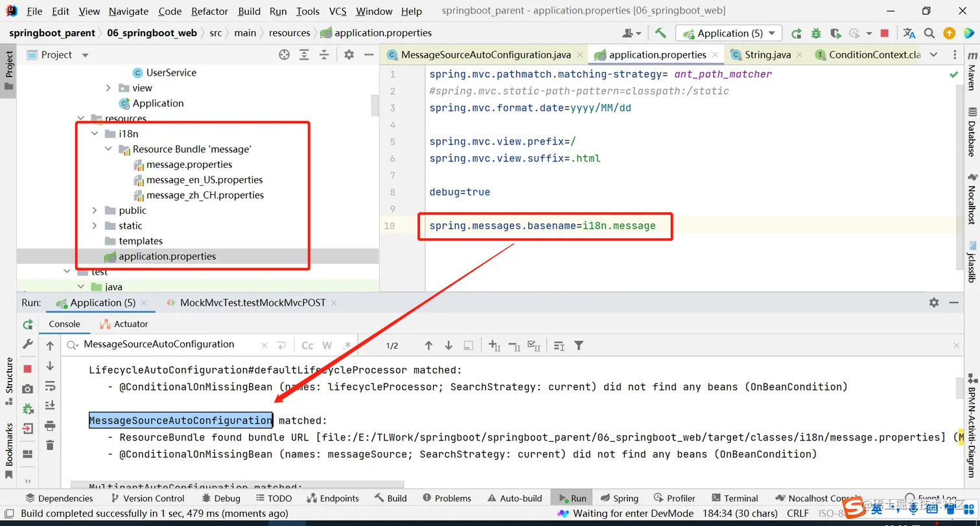Go to the previous search occurrence arrow in the search bar
This screenshot has height=526, width=980.
(x=428, y=346)
